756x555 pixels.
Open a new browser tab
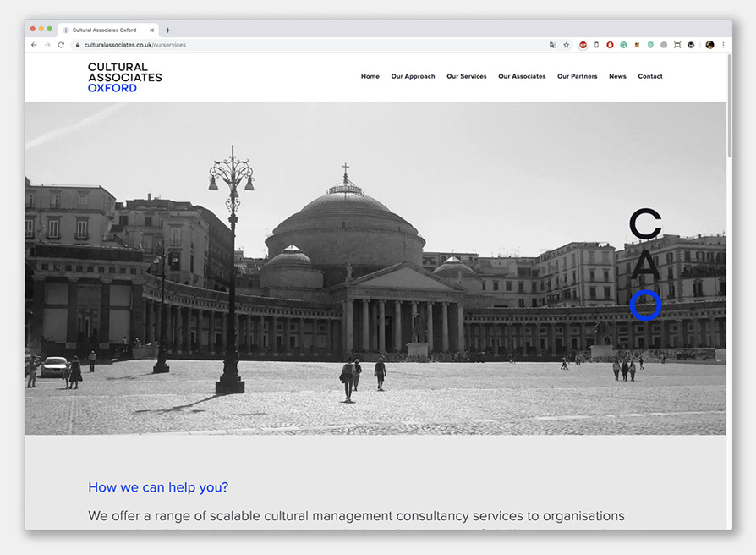pos(167,30)
